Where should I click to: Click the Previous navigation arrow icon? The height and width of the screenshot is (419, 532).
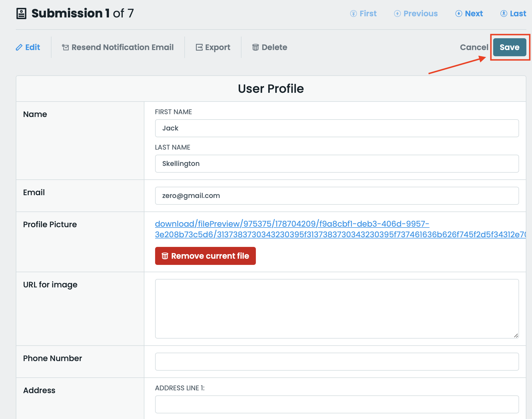397,13
